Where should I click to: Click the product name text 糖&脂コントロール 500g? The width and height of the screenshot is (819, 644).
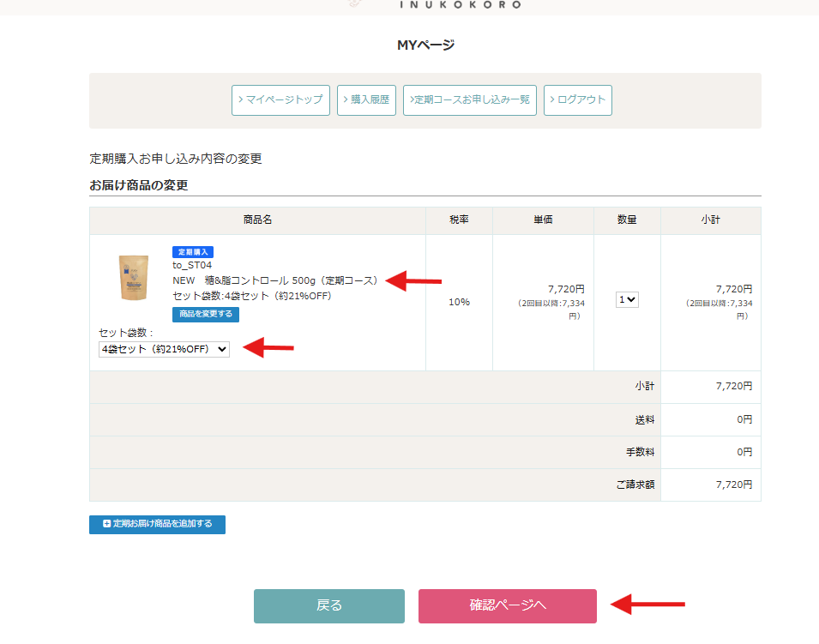coord(274,280)
